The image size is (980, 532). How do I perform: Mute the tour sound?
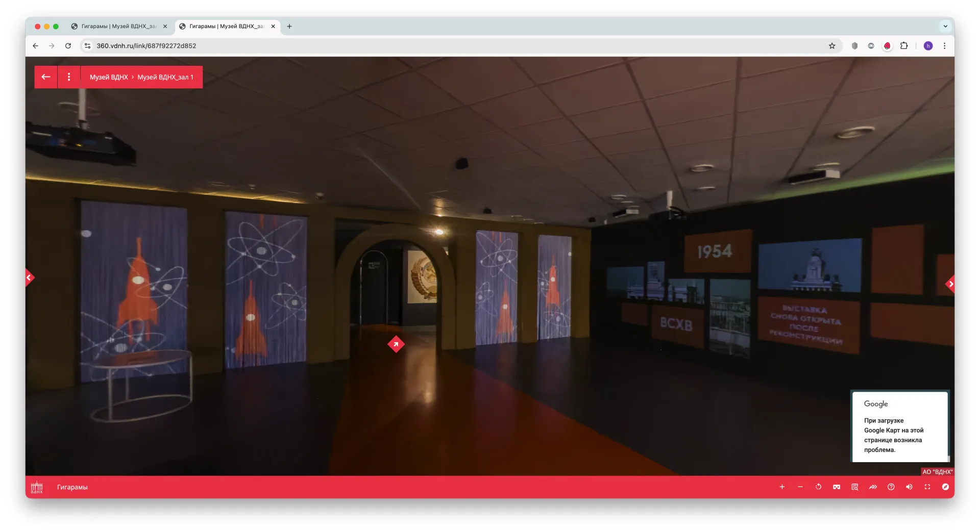(909, 487)
